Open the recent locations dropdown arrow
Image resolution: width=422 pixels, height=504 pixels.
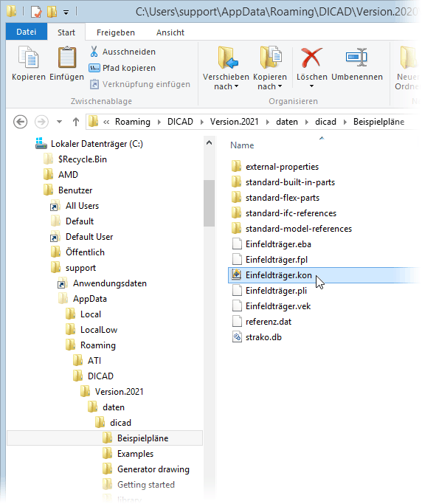59,122
